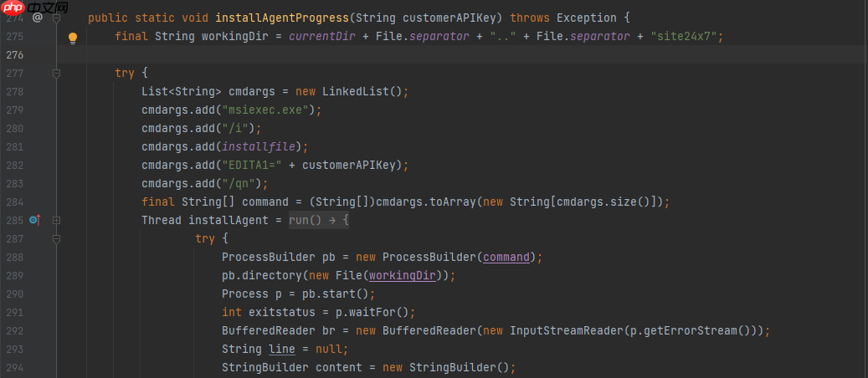Click the underlined workingDir in pb.directory

point(402,275)
